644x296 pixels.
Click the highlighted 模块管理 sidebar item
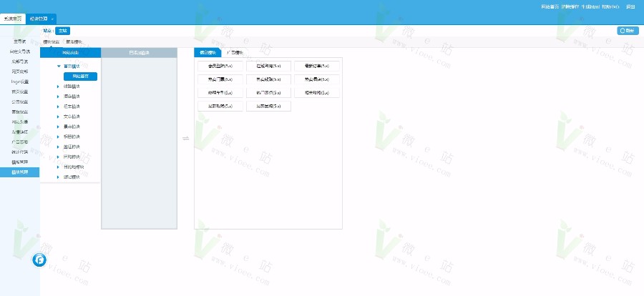tap(20, 172)
